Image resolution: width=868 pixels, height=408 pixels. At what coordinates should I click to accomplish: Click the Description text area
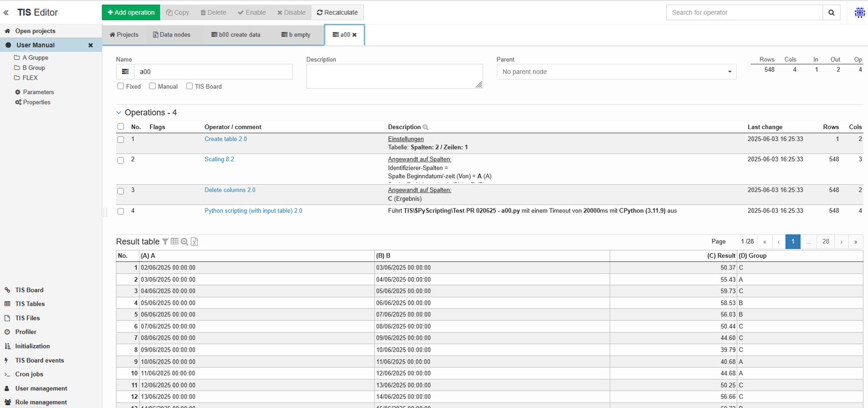coord(395,76)
